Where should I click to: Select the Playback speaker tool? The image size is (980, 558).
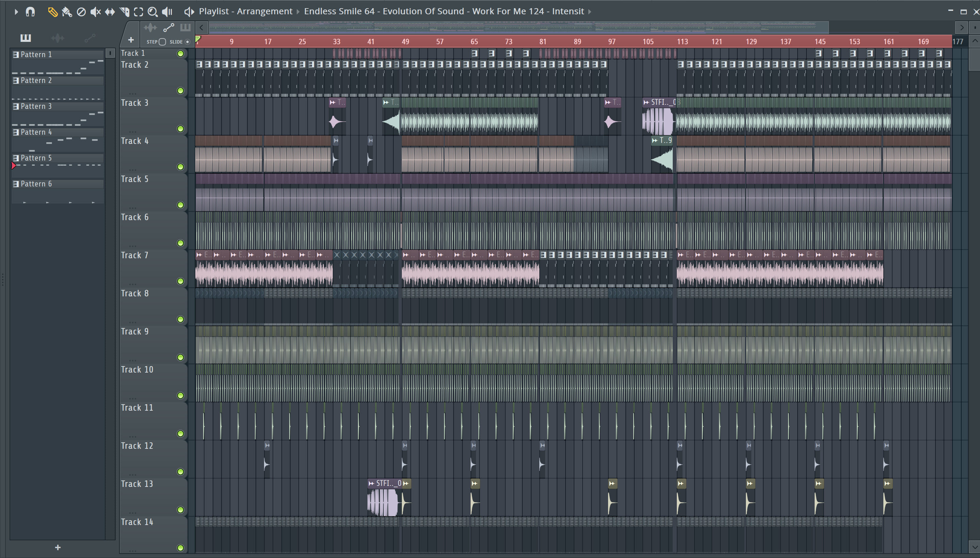[x=167, y=12]
